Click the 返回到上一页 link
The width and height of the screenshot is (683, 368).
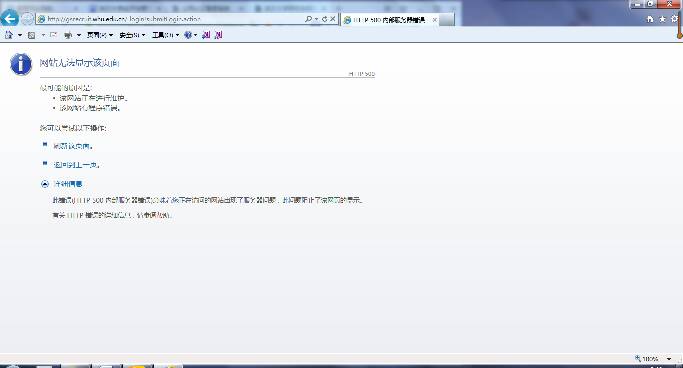[76, 165]
